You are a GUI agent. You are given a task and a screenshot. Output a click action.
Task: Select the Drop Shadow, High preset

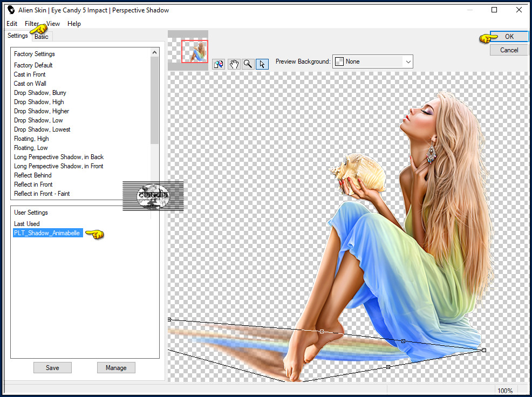(x=39, y=102)
